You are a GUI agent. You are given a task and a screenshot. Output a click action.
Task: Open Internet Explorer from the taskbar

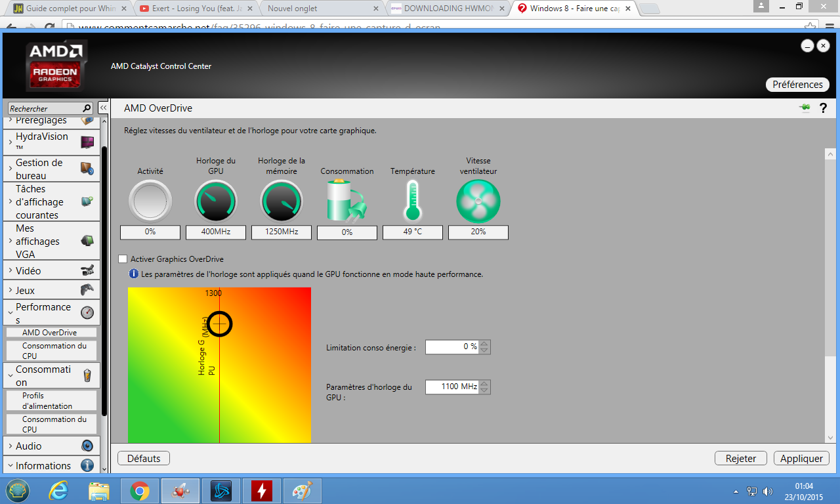(59, 490)
